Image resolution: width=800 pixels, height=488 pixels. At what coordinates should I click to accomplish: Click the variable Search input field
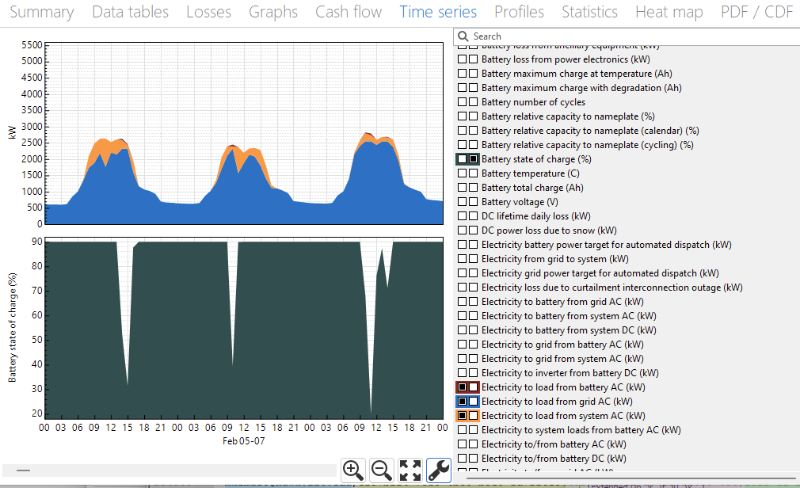click(630, 37)
